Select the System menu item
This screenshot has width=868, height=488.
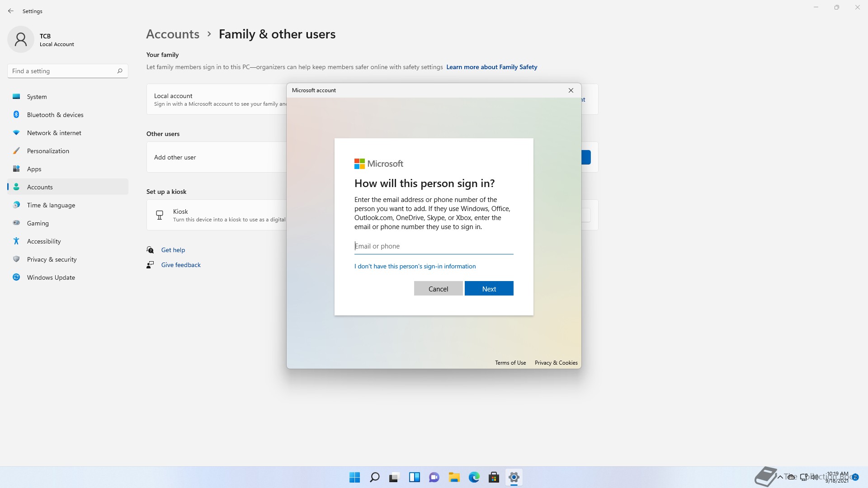(x=68, y=97)
